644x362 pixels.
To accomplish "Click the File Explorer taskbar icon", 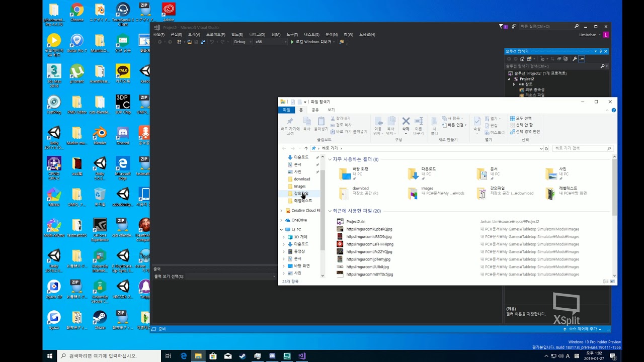I will (x=198, y=356).
